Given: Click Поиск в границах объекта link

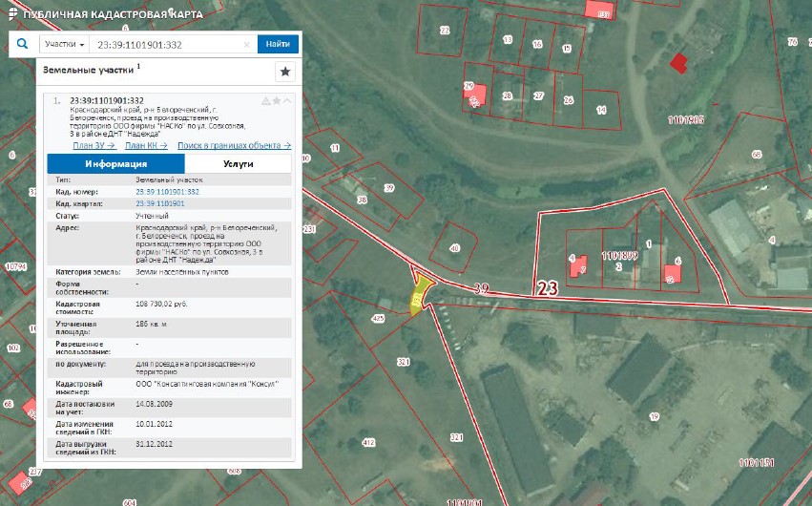Looking at the screenshot, I should coord(234,145).
